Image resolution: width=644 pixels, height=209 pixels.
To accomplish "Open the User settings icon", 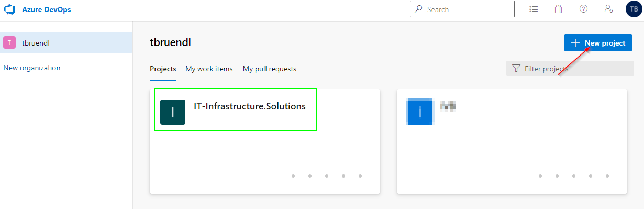I will pyautogui.click(x=609, y=9).
